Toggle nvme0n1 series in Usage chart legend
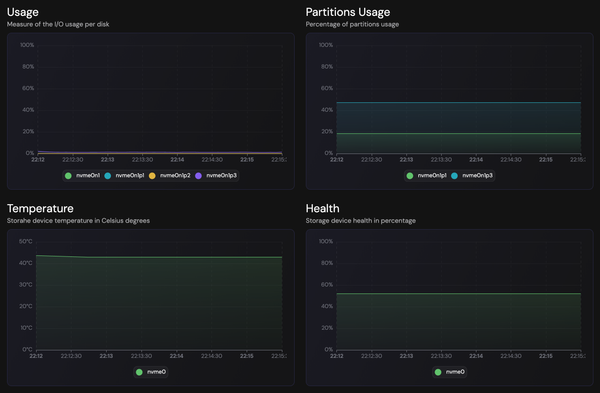Image resolution: width=600 pixels, height=393 pixels. point(83,176)
